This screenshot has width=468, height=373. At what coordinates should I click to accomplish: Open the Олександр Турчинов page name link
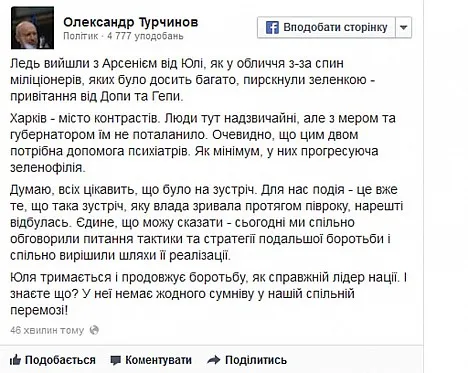131,22
